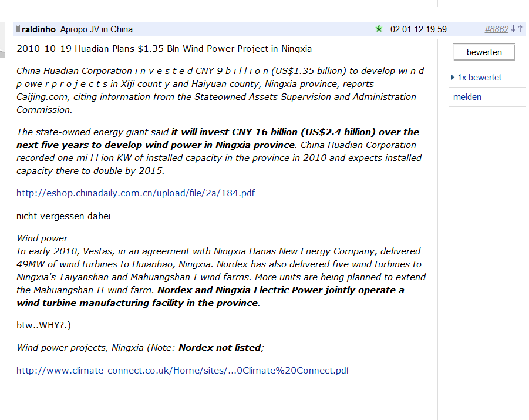Expand the 1x bewertet ratings list
Screen dimensions: 529x420
476,78
